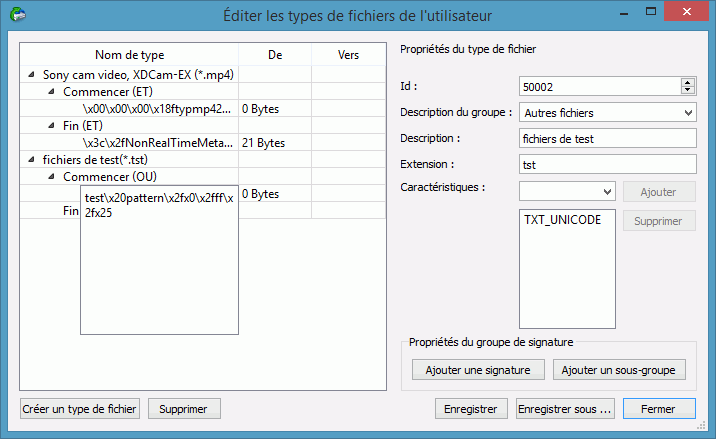
Task: Open the Caractéristiques dropdown
Action: 607,191
